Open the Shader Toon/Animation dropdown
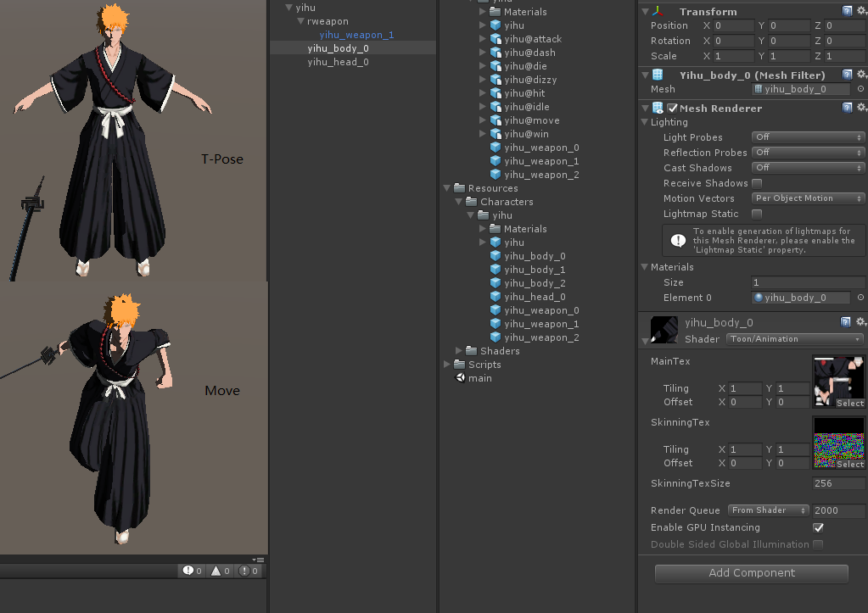Viewport: 868px width, 613px height. (x=794, y=338)
